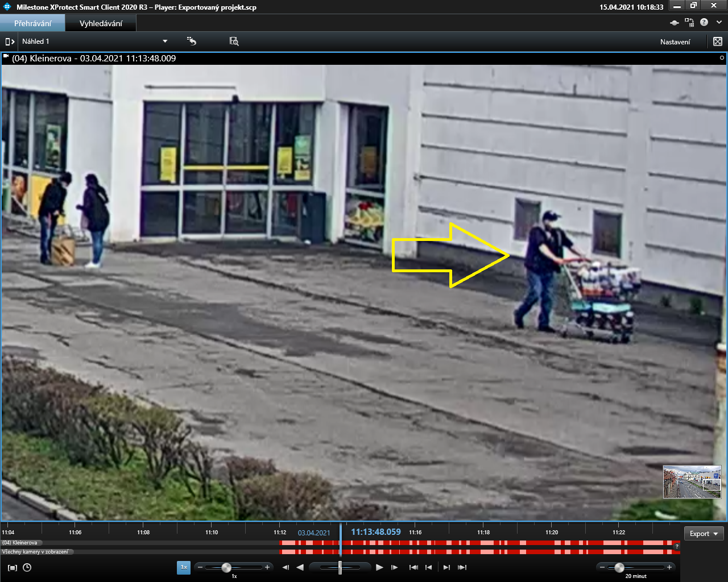This screenshot has width=728, height=582.
Task: Toggle the 1x playback speed button
Action: [184, 567]
